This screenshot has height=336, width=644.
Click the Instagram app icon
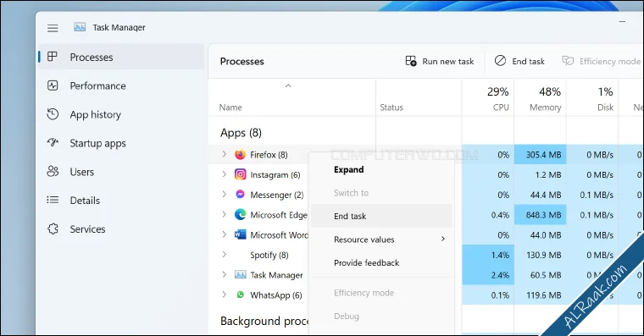click(241, 174)
